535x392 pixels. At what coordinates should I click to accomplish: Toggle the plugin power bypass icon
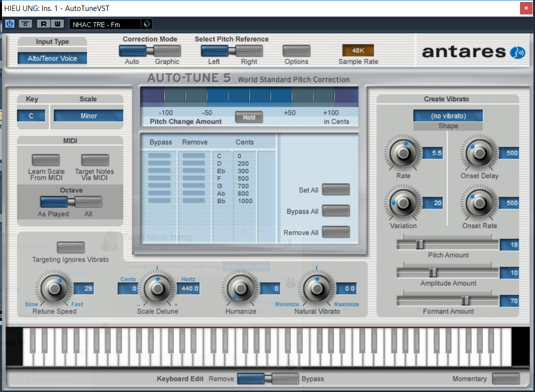tap(10, 24)
